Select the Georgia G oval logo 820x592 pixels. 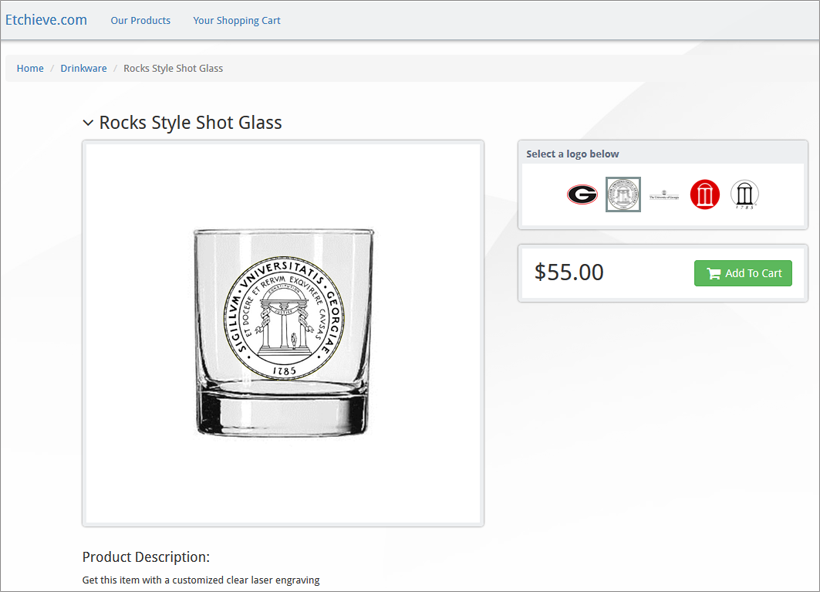[582, 194]
